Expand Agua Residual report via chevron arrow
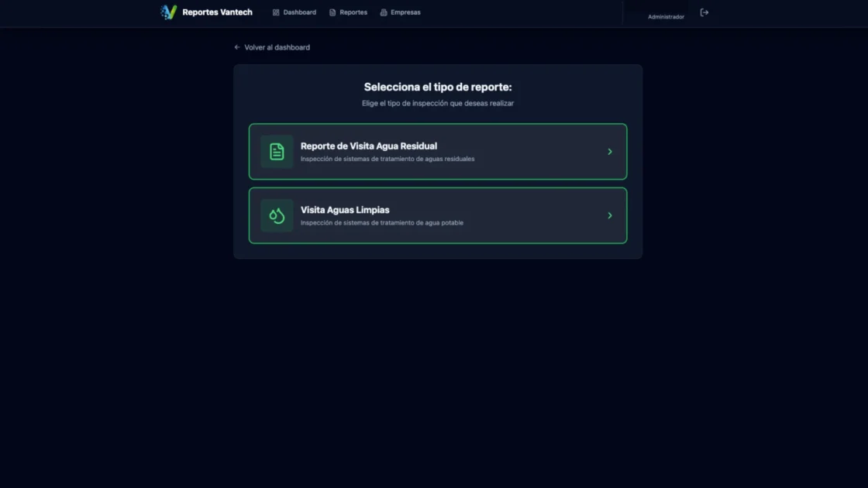Viewport: 868px width, 488px height. click(x=610, y=152)
